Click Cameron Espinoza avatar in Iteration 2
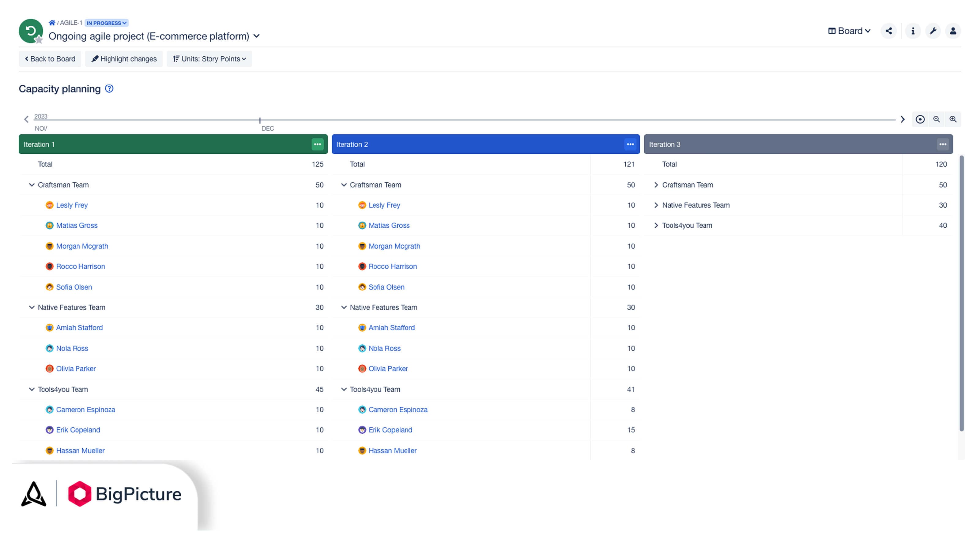 362,410
